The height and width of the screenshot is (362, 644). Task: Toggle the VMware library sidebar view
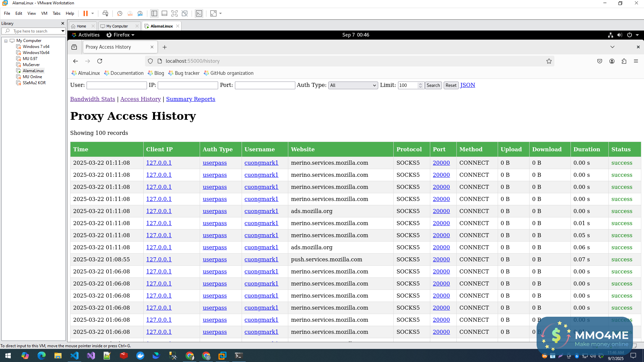coord(154,13)
